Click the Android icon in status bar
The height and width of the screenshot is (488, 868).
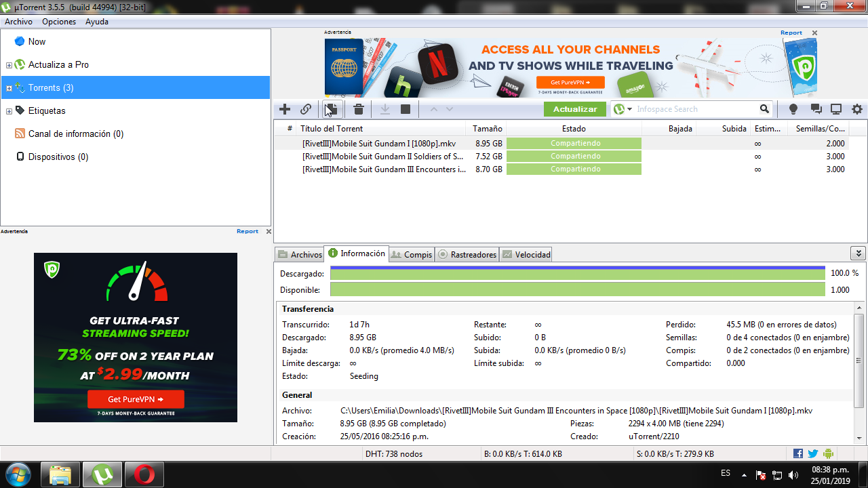click(827, 454)
